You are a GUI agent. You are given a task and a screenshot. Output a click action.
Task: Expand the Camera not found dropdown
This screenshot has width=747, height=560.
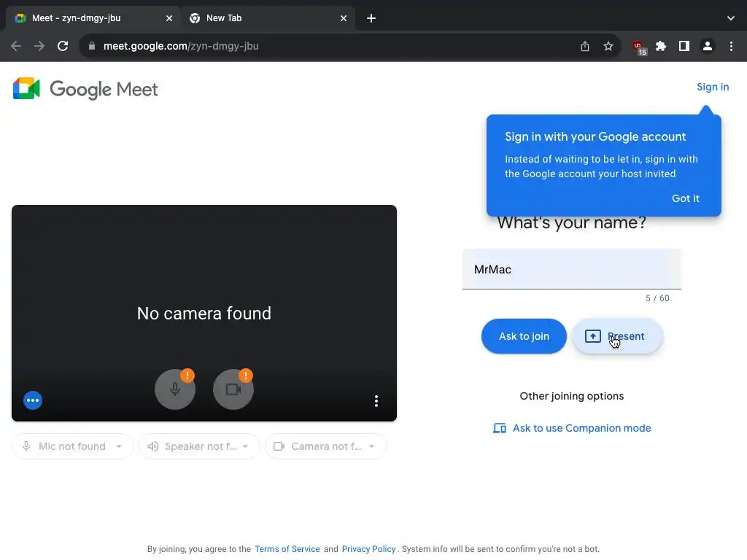pos(325,446)
